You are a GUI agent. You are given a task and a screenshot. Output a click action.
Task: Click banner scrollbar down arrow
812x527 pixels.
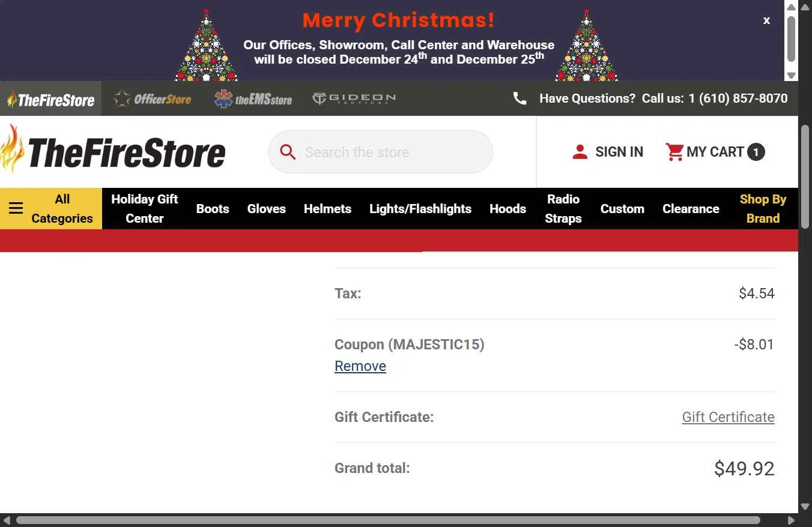[x=791, y=76]
